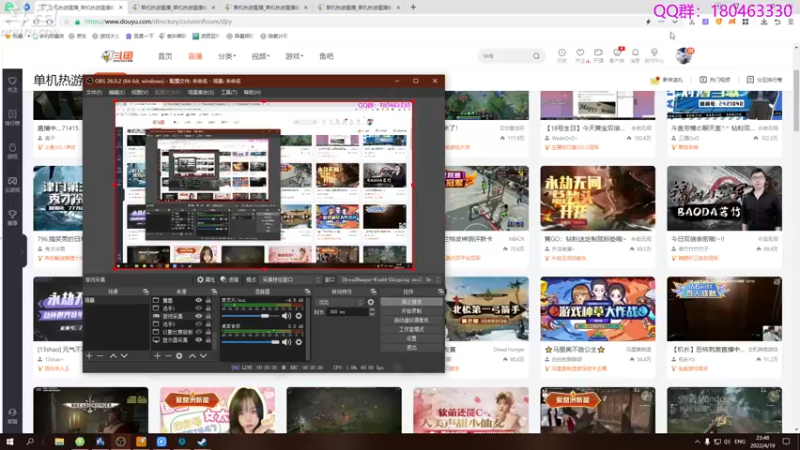Open Douyu 关注 heart icon in header
Screen dimensions: 800x450
coord(580,55)
